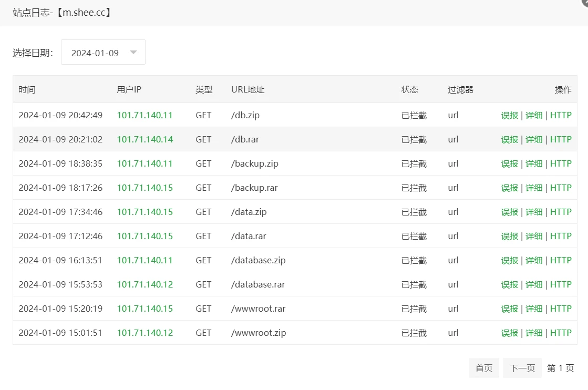Select the /wwwroot.zip URL cell
Image resolution: width=588 pixels, height=390 pixels.
[x=259, y=333]
